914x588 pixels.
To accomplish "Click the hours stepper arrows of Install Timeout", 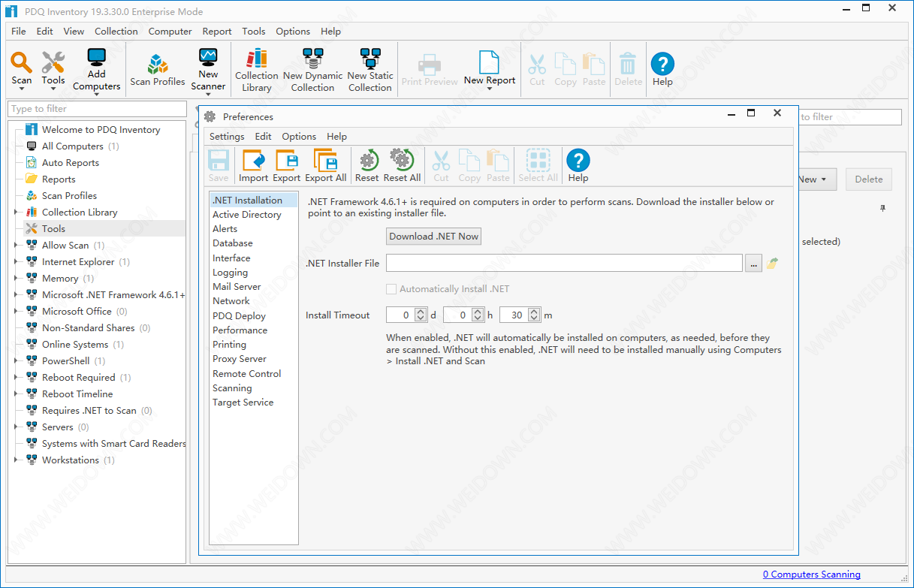I will (x=478, y=315).
